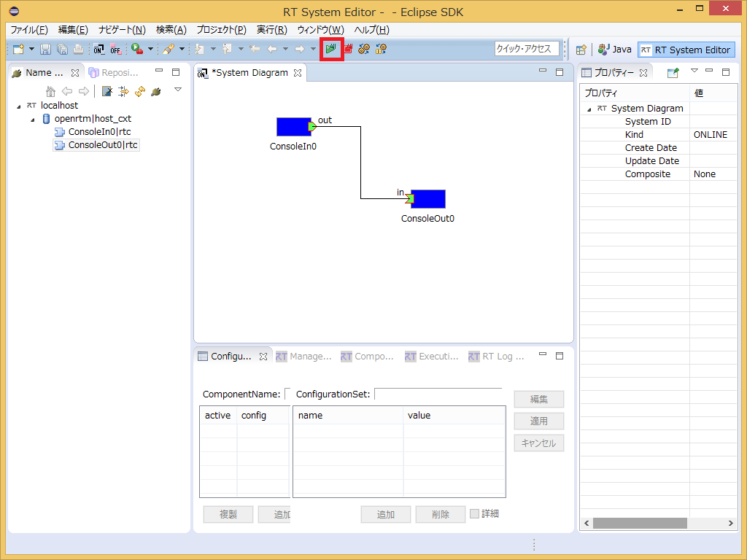Screen dimensions: 747x560
Task: Click the 複製 button
Action: (x=228, y=514)
